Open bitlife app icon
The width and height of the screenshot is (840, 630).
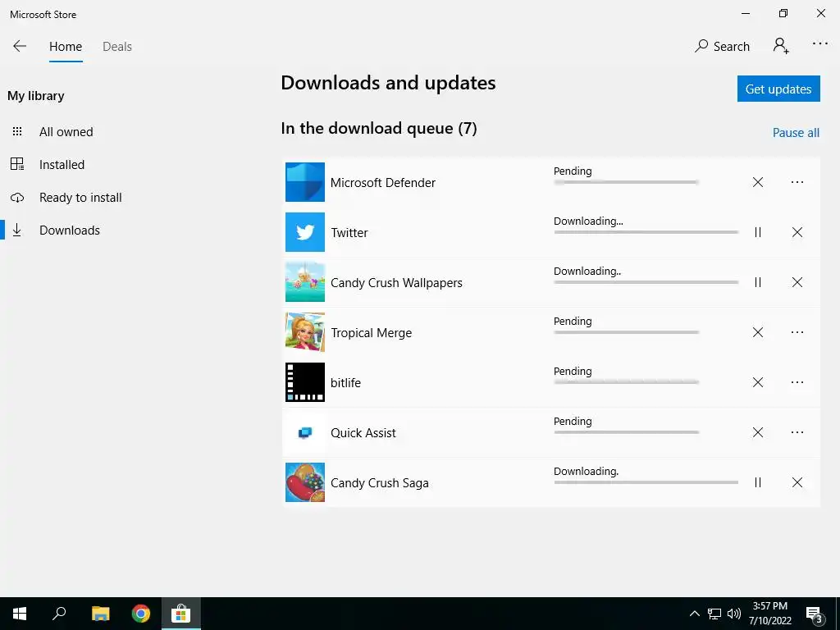pos(305,382)
